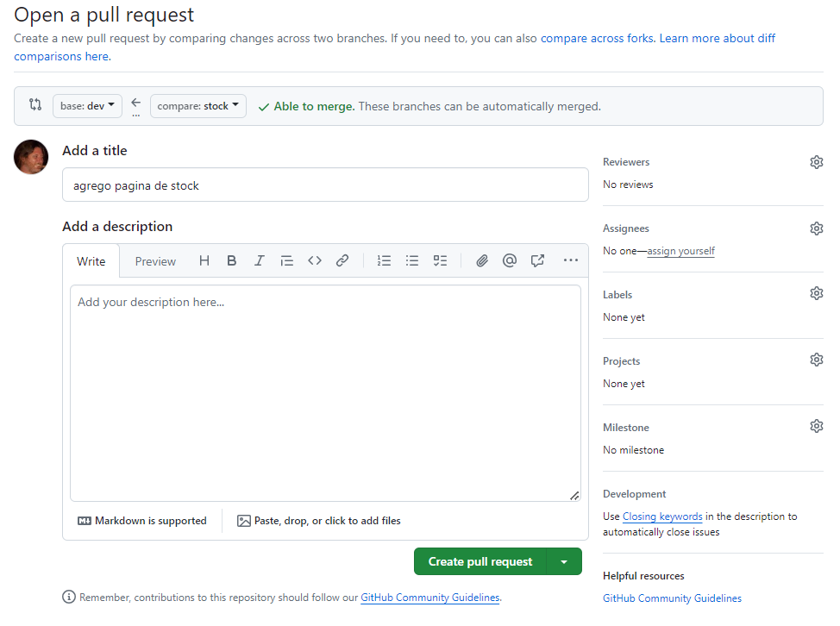Click the Create pull request button
Screen dimensions: 840x626
(x=480, y=561)
